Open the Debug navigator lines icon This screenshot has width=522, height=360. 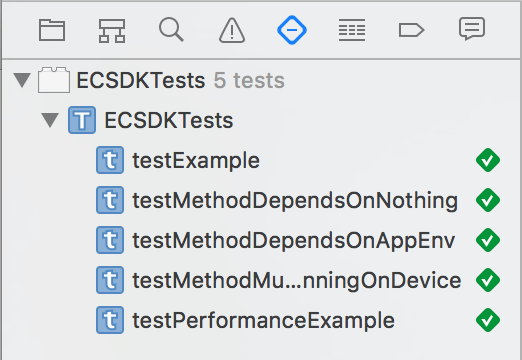tap(352, 30)
